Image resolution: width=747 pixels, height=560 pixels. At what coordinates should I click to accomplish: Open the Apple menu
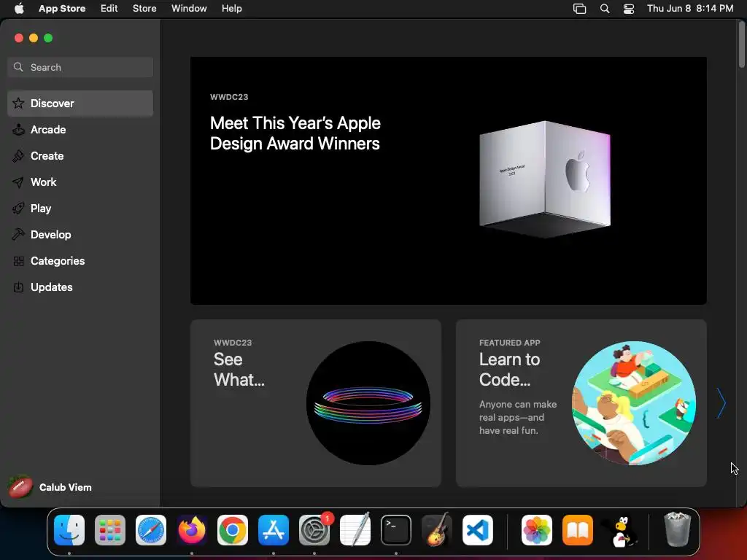pyautogui.click(x=19, y=8)
